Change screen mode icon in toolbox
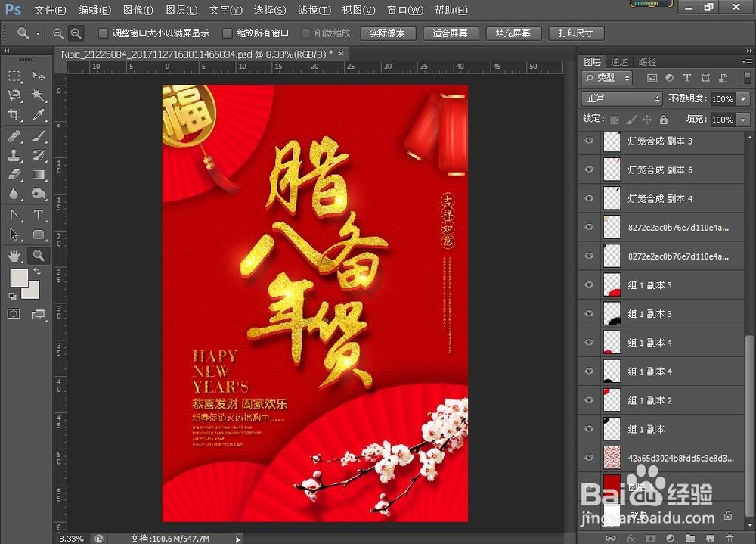Image resolution: width=756 pixels, height=544 pixels. click(x=38, y=315)
